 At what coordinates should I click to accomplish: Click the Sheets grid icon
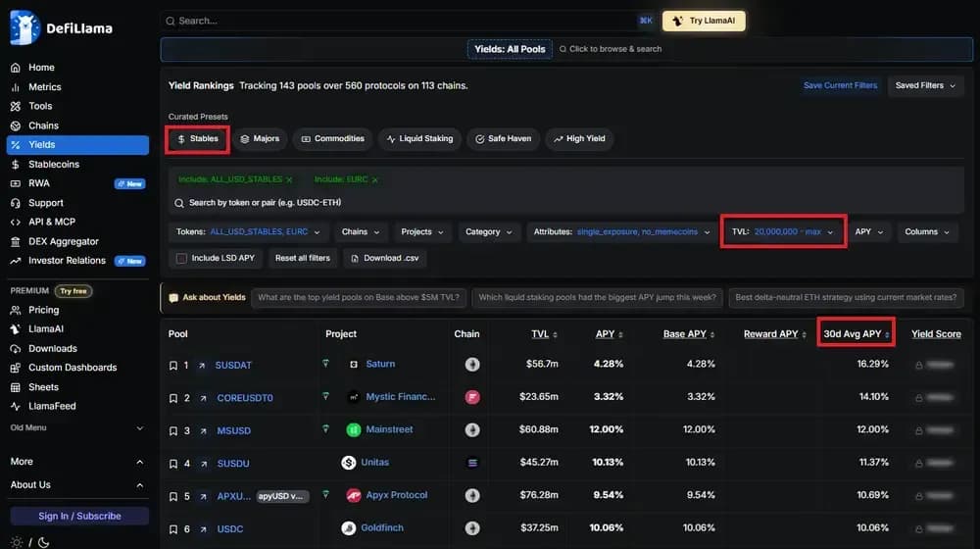(16, 387)
